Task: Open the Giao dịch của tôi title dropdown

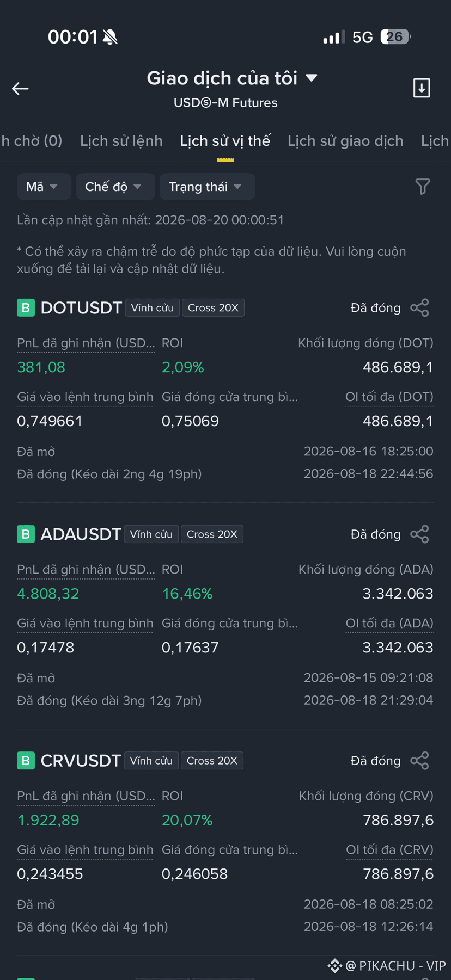Action: pos(232,78)
